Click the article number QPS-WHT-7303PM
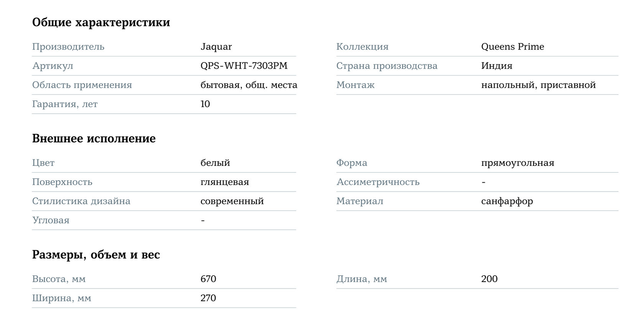Image resolution: width=644 pixels, height=327 pixels. [x=244, y=66]
